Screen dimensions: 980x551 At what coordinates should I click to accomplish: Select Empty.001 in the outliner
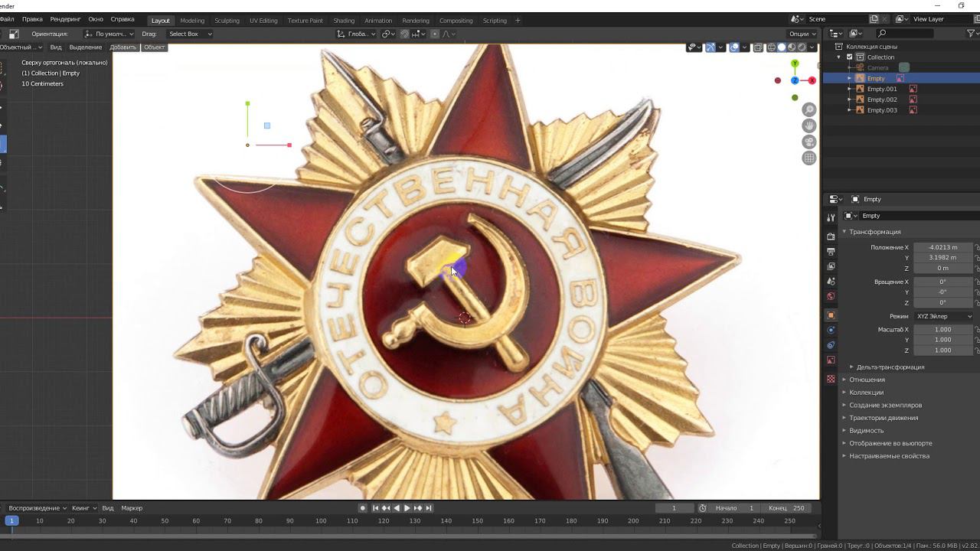click(881, 89)
